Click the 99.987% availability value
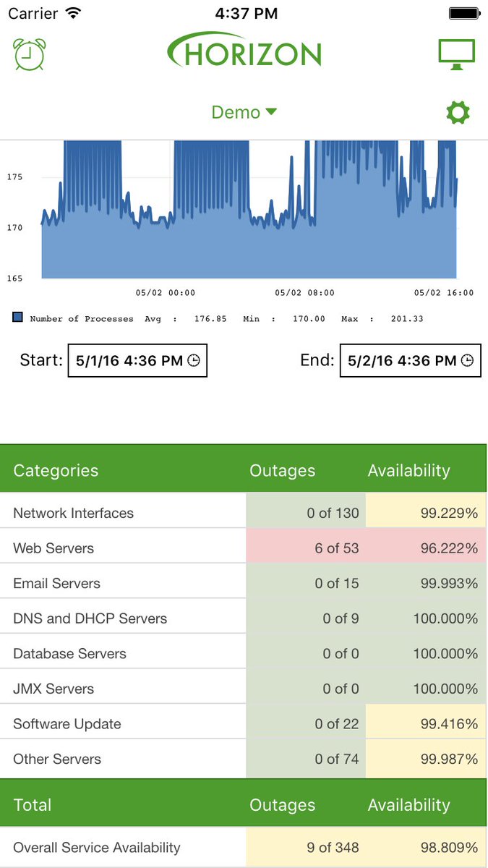Image resolution: width=488 pixels, height=868 pixels. point(449,759)
